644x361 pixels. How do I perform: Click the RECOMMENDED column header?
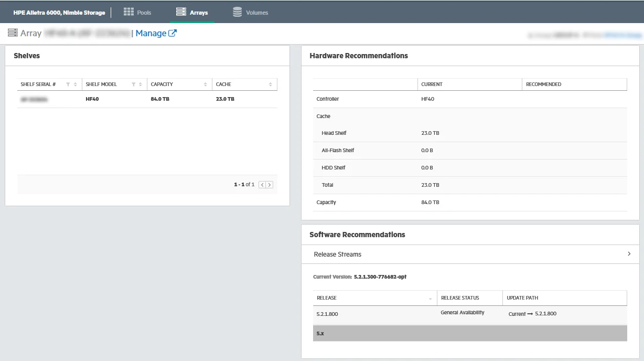543,84
